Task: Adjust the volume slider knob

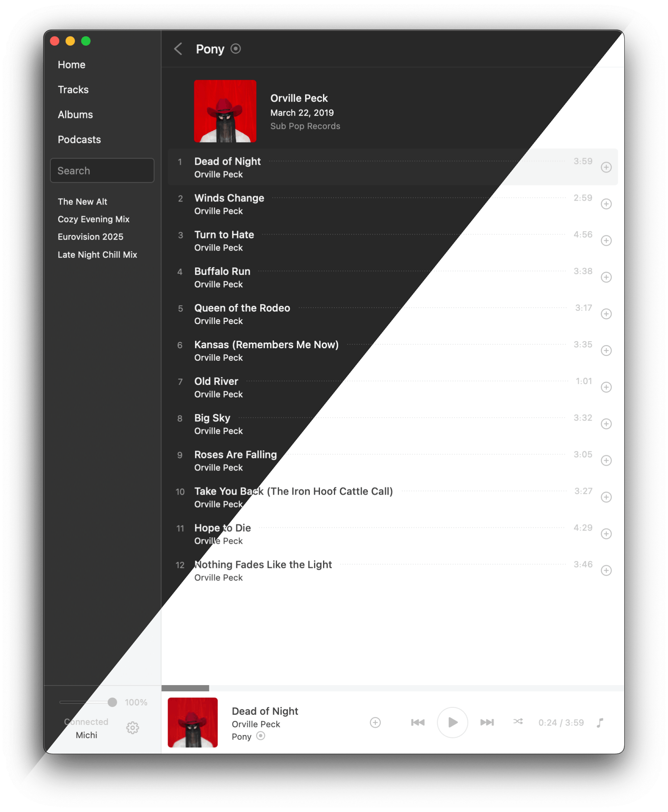Action: [112, 702]
